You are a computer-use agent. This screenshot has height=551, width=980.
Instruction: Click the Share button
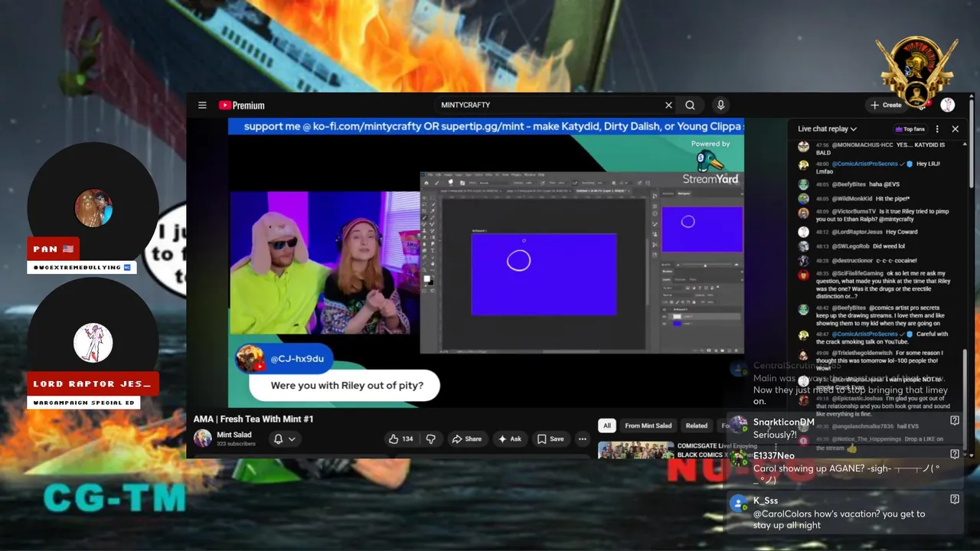pyautogui.click(x=467, y=439)
